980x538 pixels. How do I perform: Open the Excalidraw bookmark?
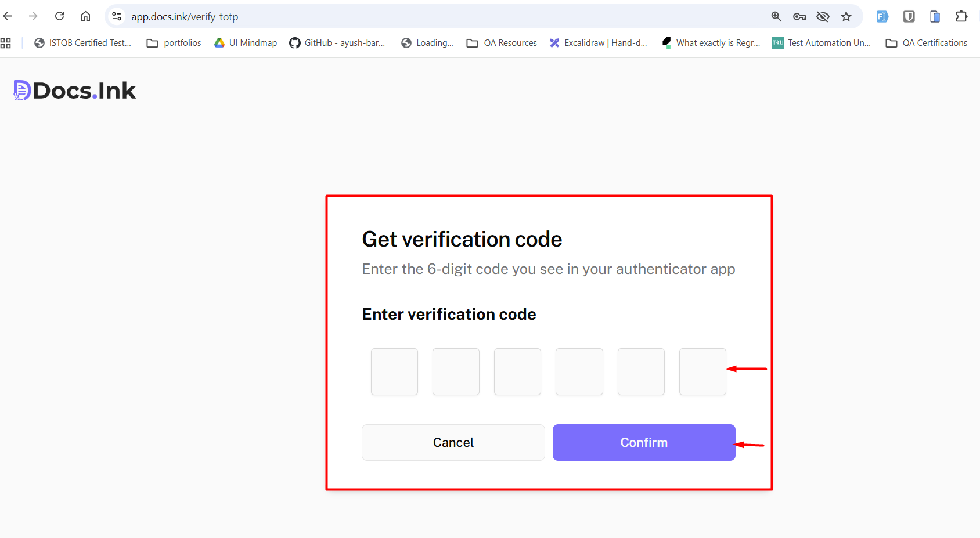tap(599, 43)
